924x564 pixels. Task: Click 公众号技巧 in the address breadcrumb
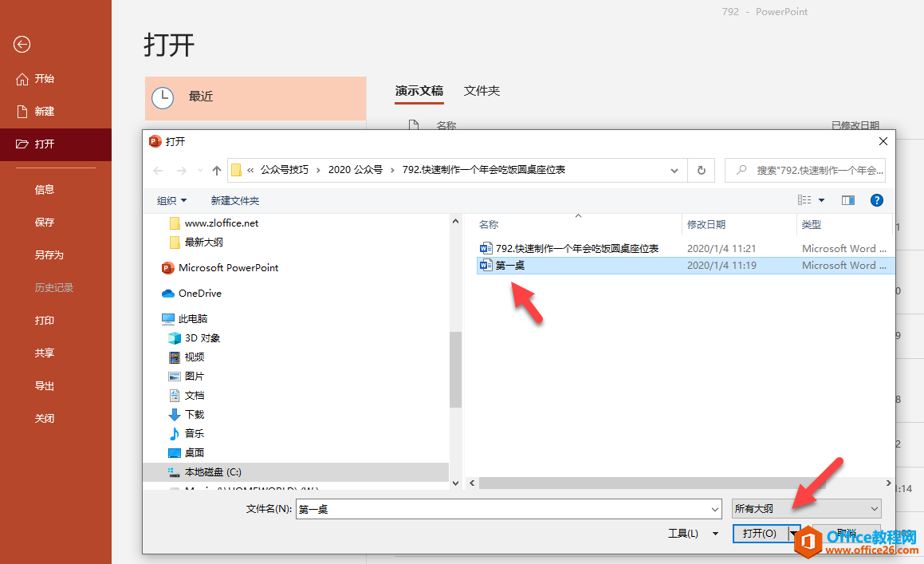pyautogui.click(x=285, y=170)
